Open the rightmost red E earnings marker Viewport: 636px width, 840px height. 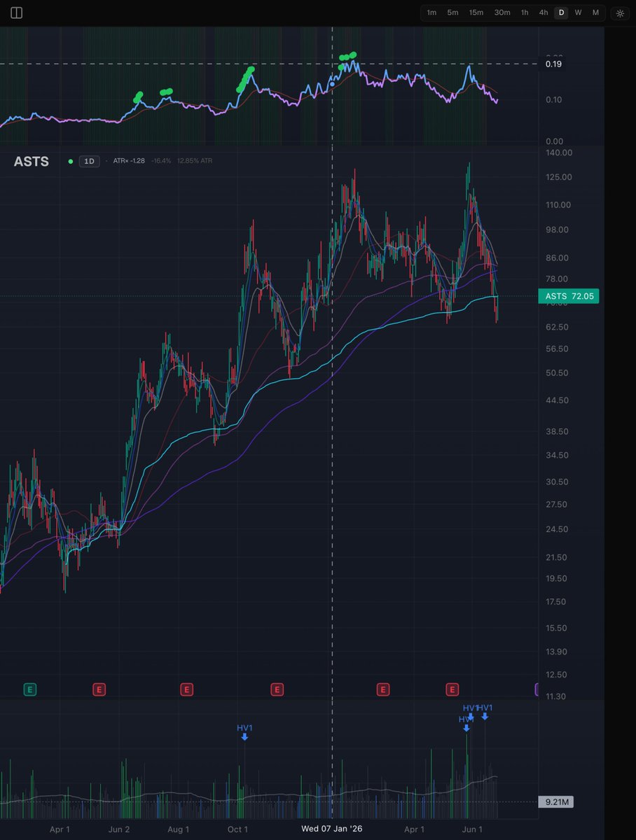pyautogui.click(x=452, y=689)
